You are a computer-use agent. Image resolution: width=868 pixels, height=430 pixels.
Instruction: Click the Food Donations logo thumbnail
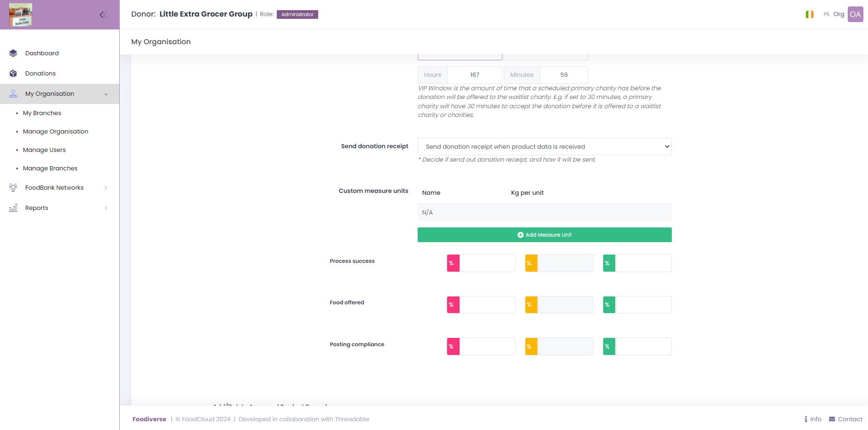coord(21,15)
